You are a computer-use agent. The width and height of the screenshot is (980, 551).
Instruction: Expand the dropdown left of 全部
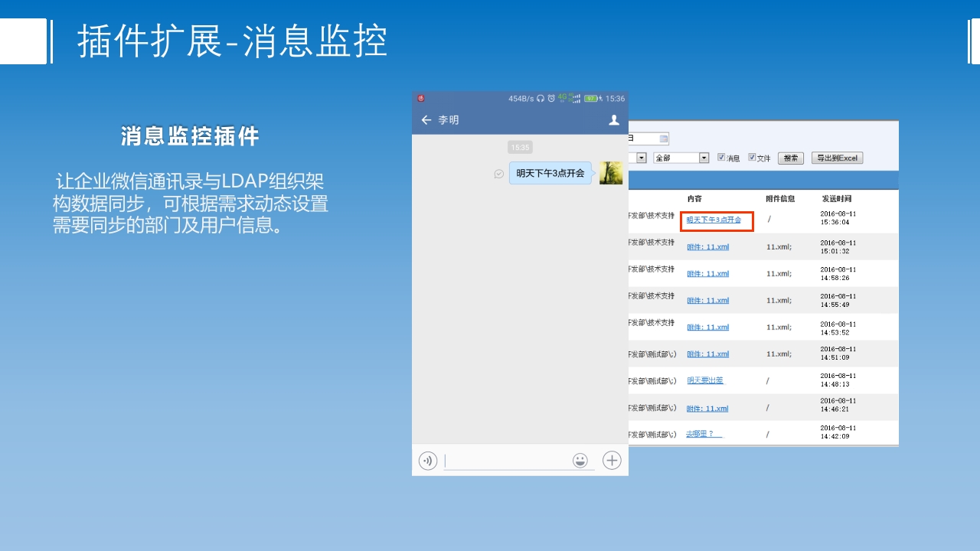pyautogui.click(x=640, y=158)
